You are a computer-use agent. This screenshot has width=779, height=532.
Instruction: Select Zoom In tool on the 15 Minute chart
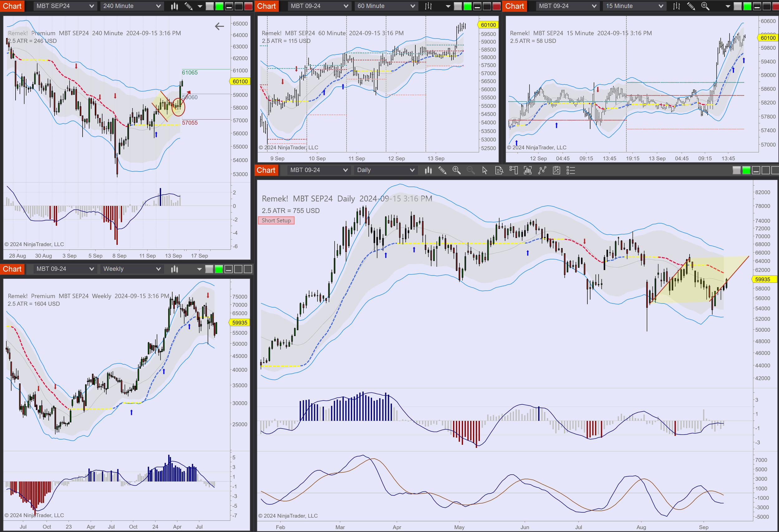(x=705, y=6)
